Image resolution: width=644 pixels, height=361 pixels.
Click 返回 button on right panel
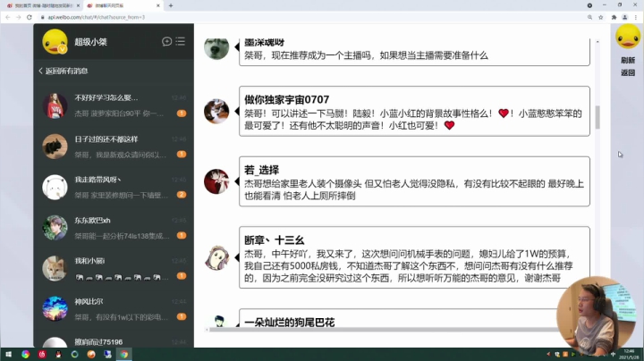point(628,72)
